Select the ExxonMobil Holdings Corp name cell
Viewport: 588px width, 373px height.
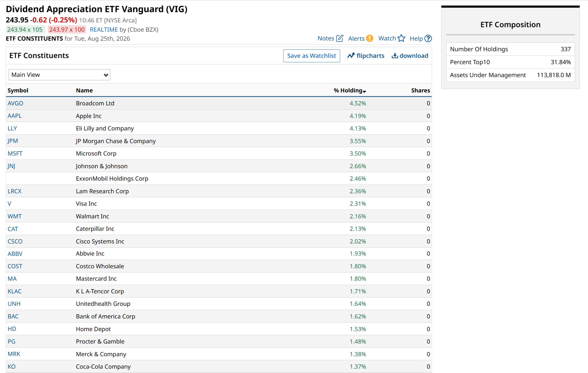[x=112, y=179]
